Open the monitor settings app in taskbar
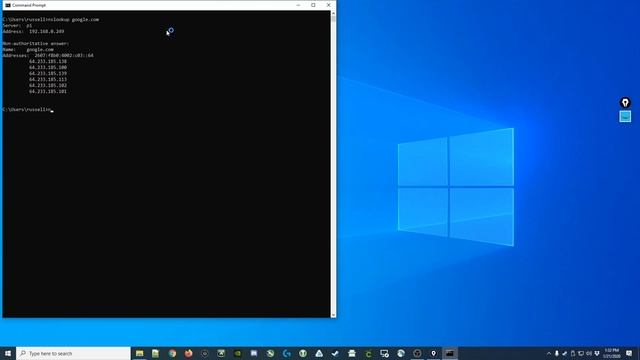The image size is (640, 360). click(x=384, y=353)
